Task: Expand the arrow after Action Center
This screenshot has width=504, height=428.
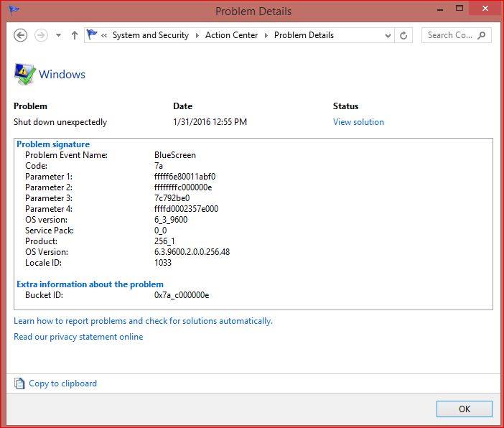Action: click(x=266, y=35)
